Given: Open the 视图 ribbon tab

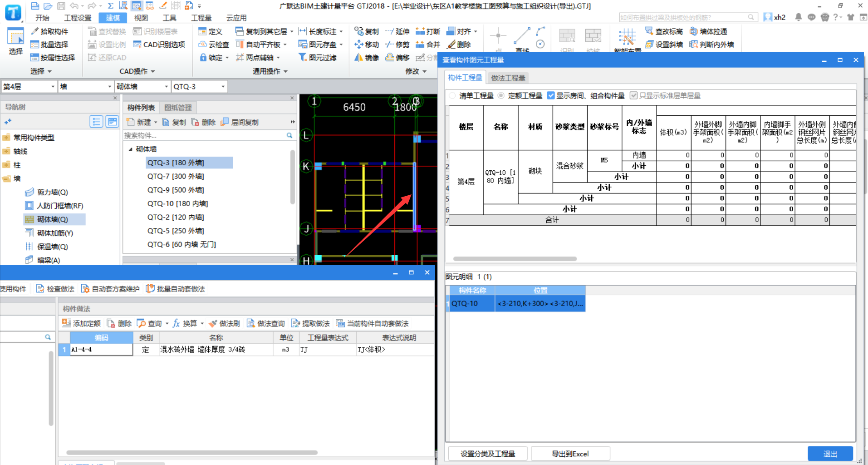Looking at the screenshot, I should (x=141, y=18).
